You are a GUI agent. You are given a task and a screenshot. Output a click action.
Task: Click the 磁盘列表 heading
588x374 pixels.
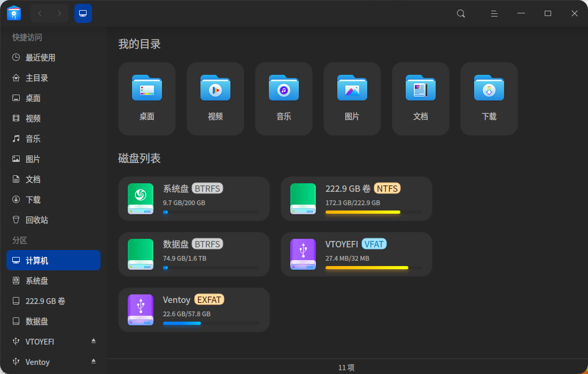140,158
